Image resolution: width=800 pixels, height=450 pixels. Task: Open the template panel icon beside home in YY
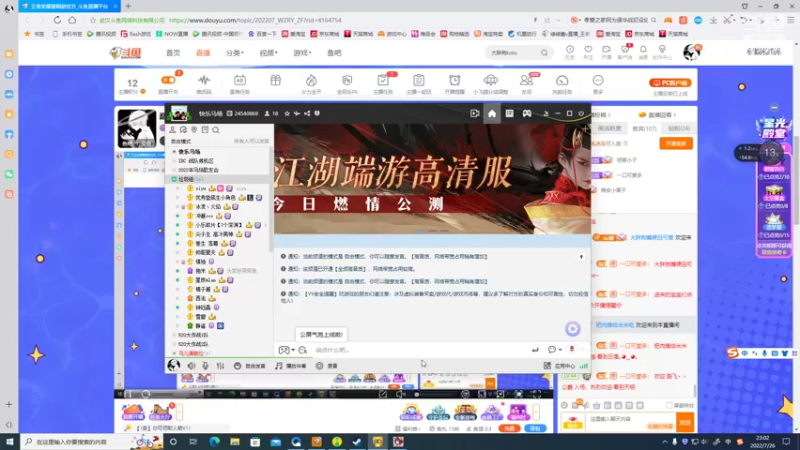pyautogui.click(x=509, y=113)
